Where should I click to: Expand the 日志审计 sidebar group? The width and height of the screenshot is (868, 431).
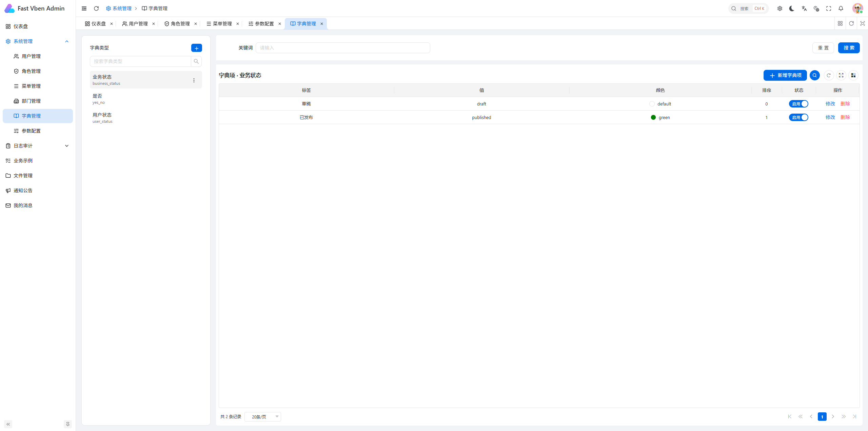(x=38, y=146)
